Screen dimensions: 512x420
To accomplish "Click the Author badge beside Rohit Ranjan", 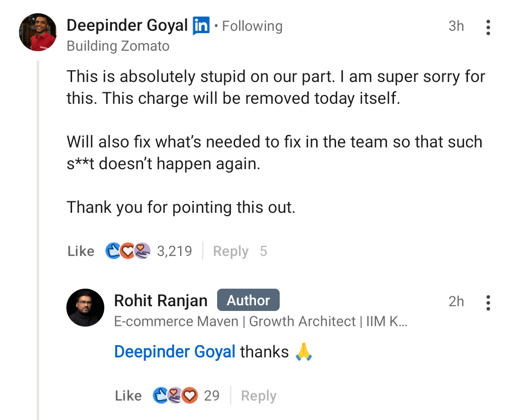I will [248, 301].
